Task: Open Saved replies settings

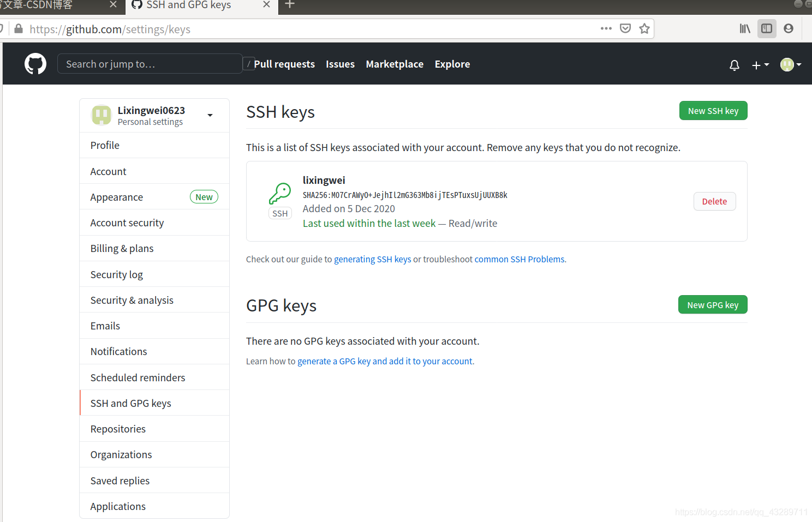Action: click(154, 481)
